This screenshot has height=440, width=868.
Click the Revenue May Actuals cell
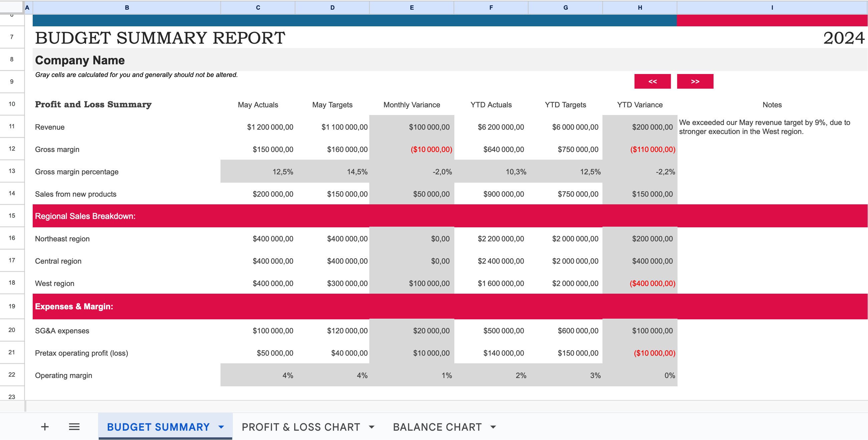pos(258,127)
